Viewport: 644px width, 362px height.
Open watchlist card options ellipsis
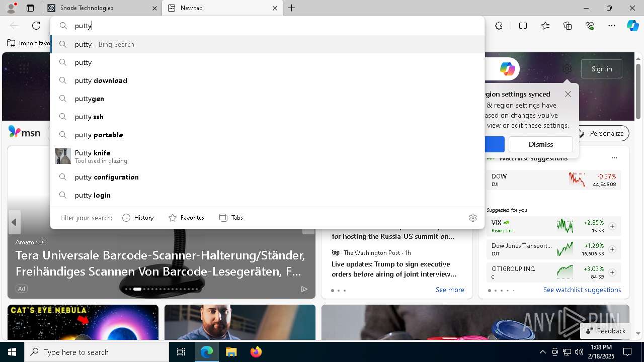click(614, 158)
